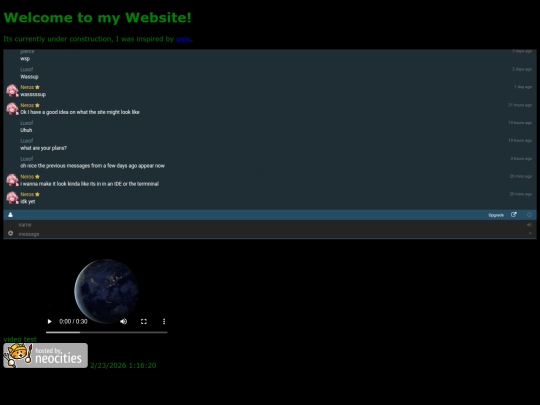Viewport: 540px width, 405px height.
Task: Play the video
Action: coord(49,321)
